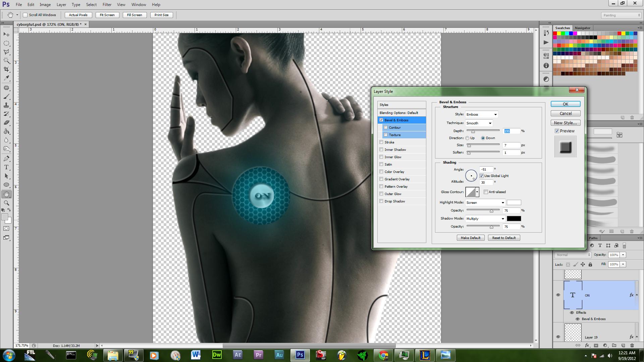Enable the Contour checkbox
The width and height of the screenshot is (644, 362).
386,127
